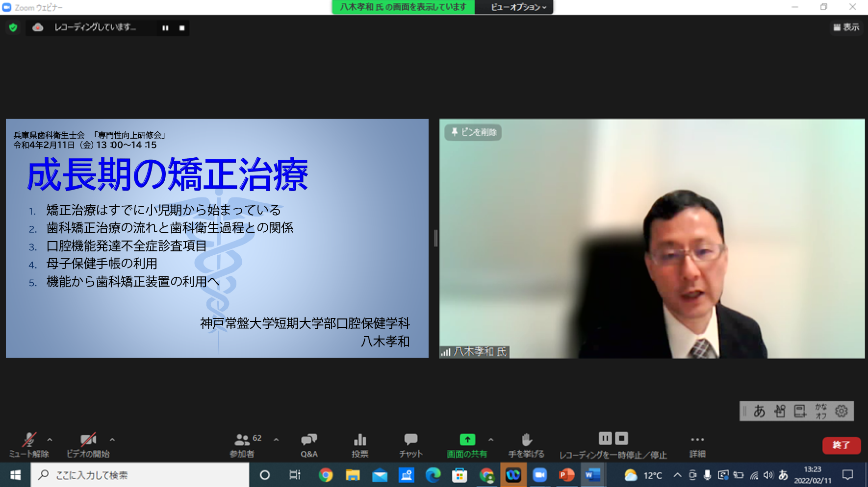Open more options (詳細) ellipsis
Viewport: 868px width, 487px height.
tap(697, 445)
